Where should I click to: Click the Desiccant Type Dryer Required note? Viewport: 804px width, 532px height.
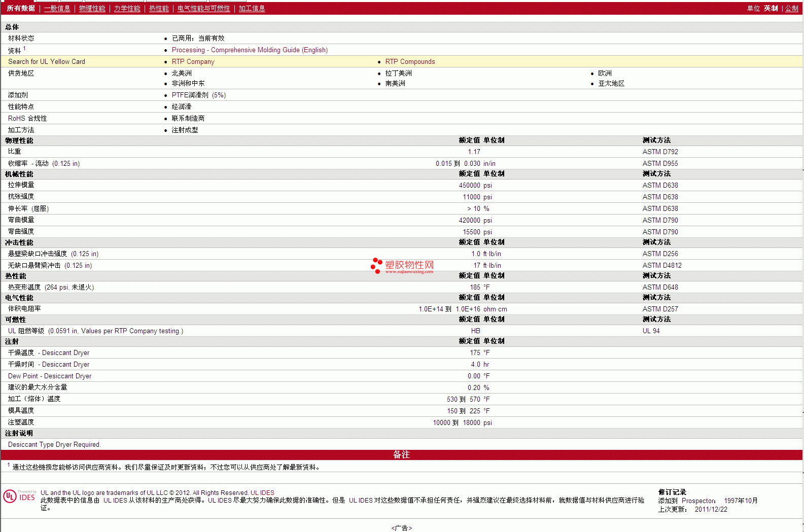pos(54,444)
